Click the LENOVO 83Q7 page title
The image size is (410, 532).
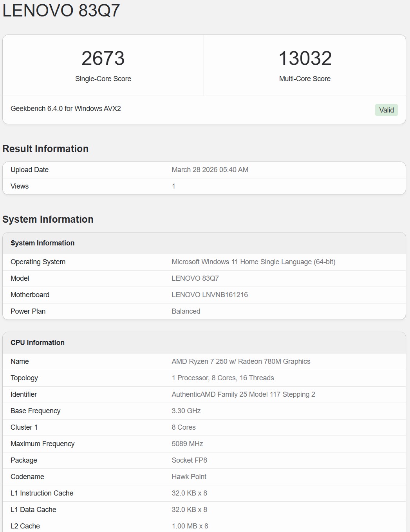(61, 10)
